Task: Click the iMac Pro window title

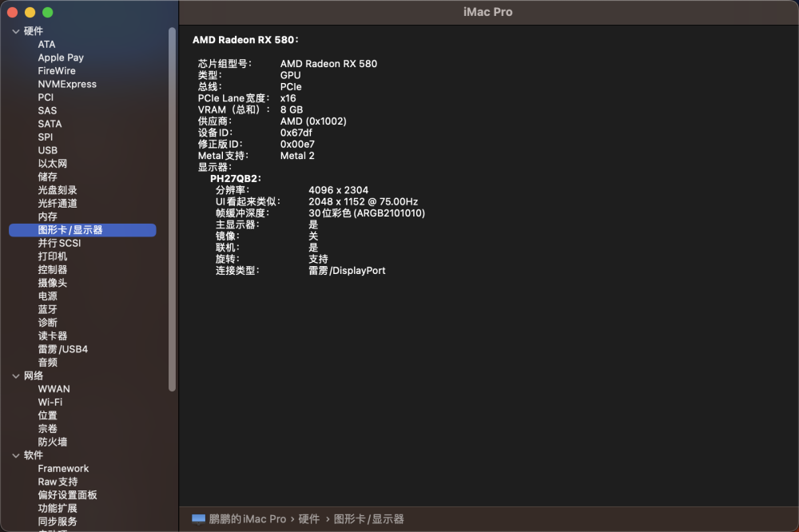Action: pyautogui.click(x=488, y=12)
